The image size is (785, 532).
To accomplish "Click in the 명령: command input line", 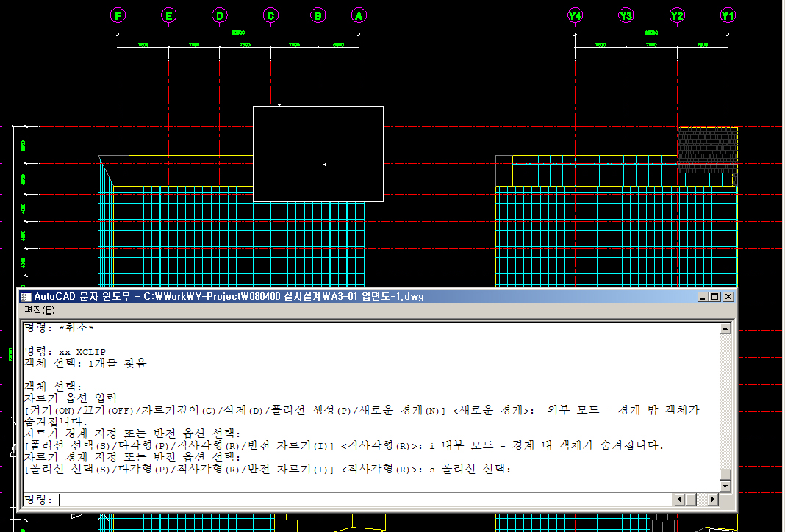I will 360,500.
